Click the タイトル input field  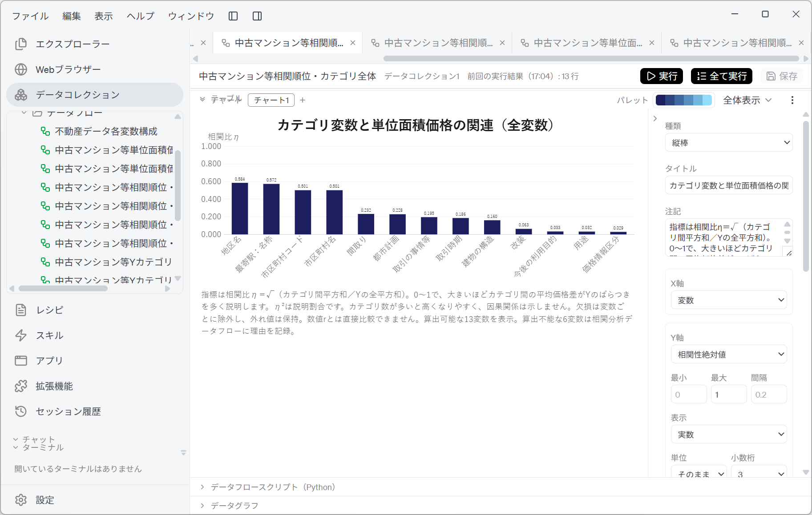coord(729,185)
